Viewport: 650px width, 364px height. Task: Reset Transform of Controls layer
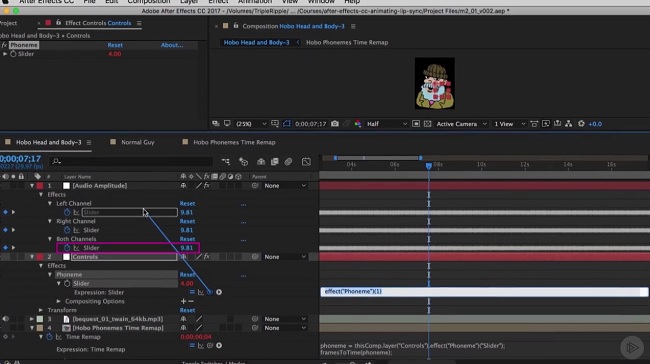click(x=187, y=310)
